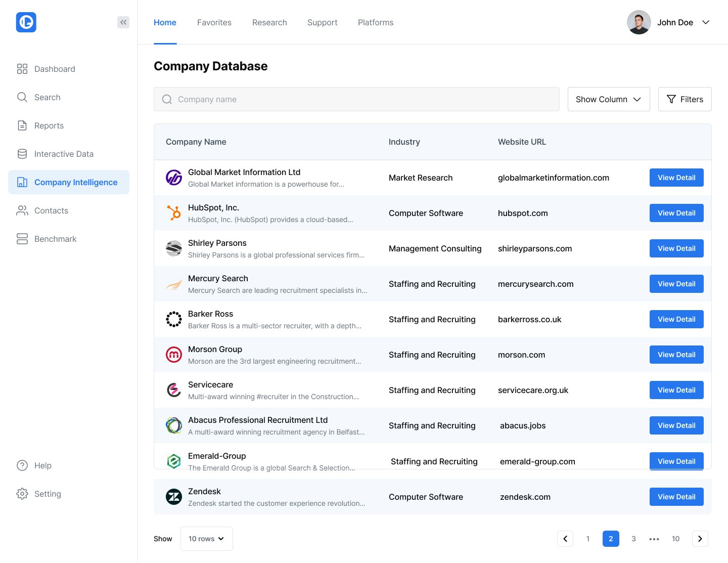Click the Search magnifier icon in sidebar

click(22, 97)
